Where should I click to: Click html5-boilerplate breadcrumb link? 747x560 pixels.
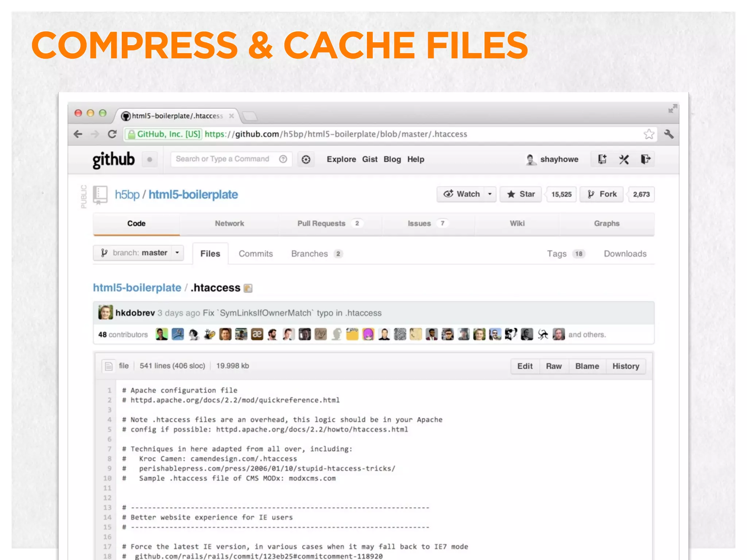tap(137, 288)
